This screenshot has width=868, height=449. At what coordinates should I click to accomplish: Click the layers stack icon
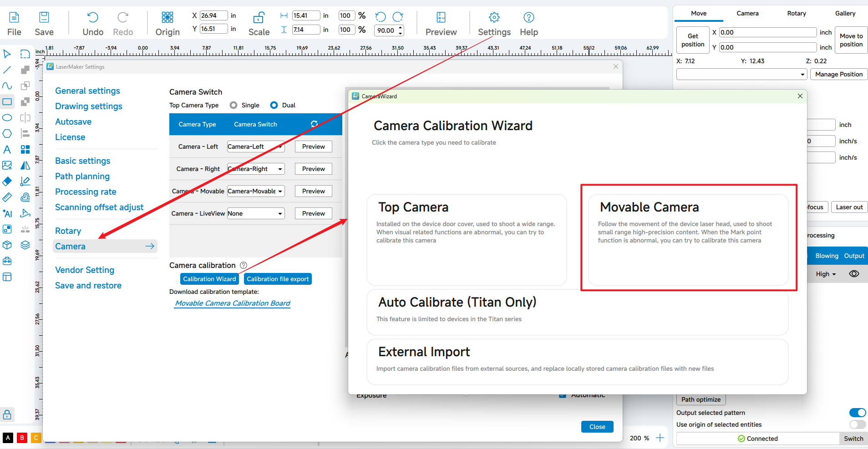pos(25,245)
